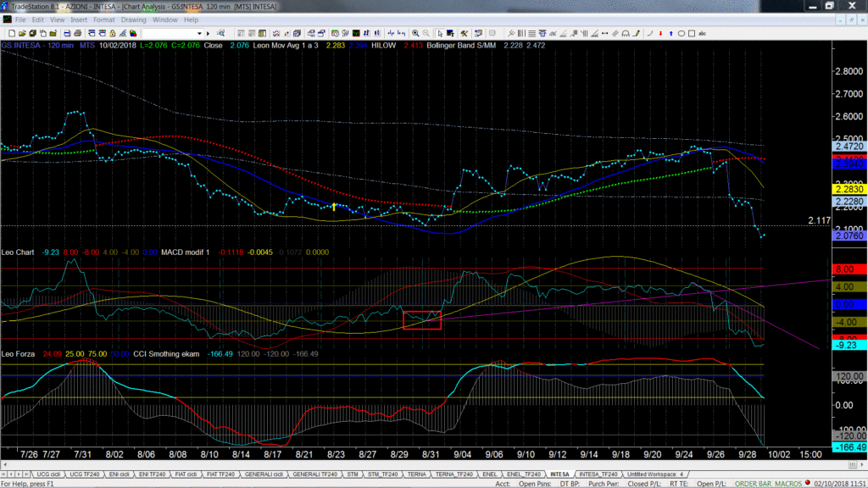Screen dimensions: 868x488
Task: Click the first-tab navigation arrow at bottom left
Action: click(4, 474)
